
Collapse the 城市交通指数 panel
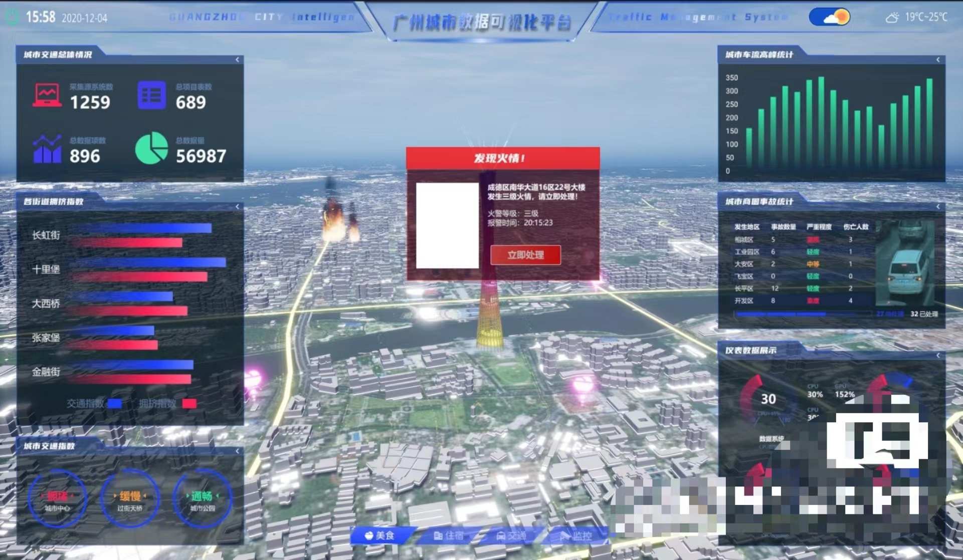tap(237, 451)
